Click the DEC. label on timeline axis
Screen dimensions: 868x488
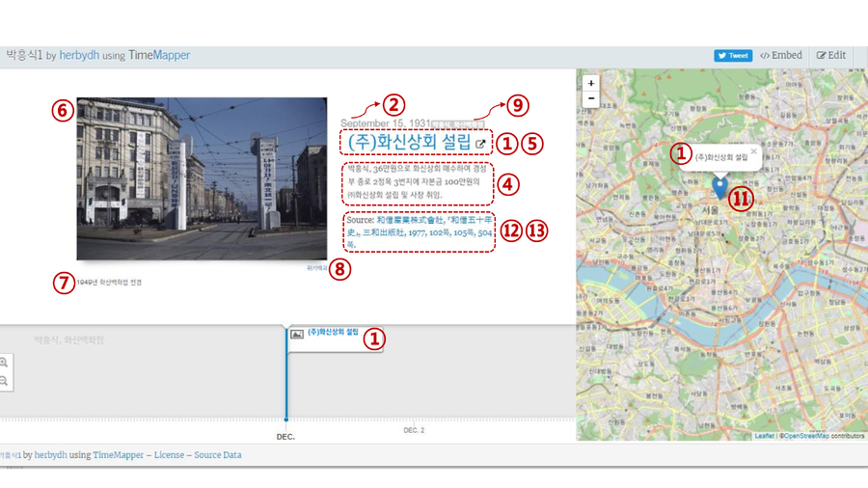(285, 437)
